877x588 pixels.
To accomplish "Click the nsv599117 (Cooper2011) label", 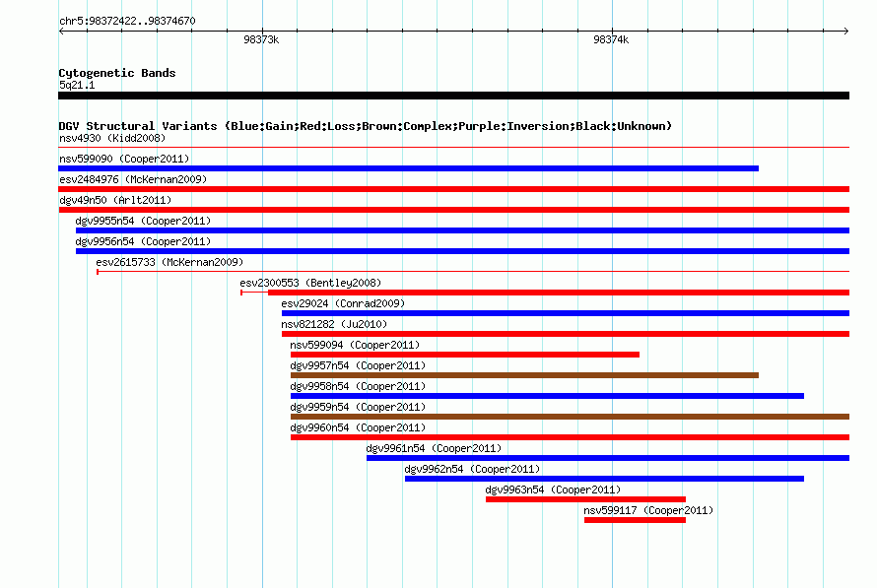I will pos(648,510).
